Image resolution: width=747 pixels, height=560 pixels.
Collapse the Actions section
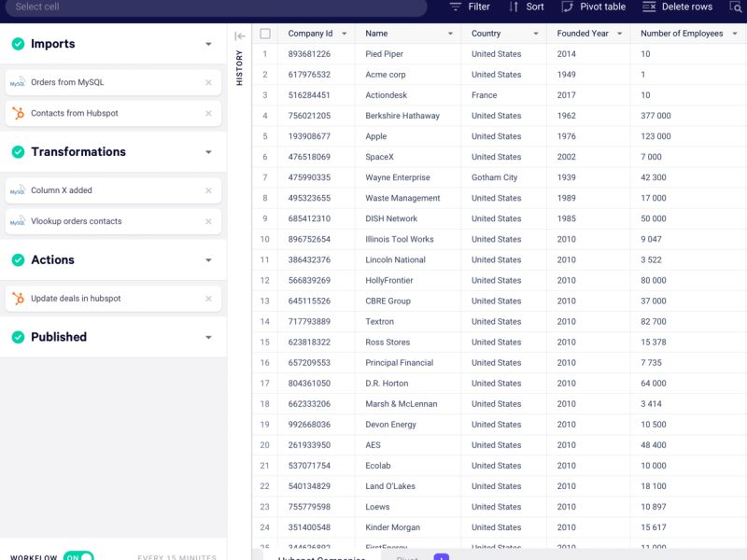[x=208, y=260]
